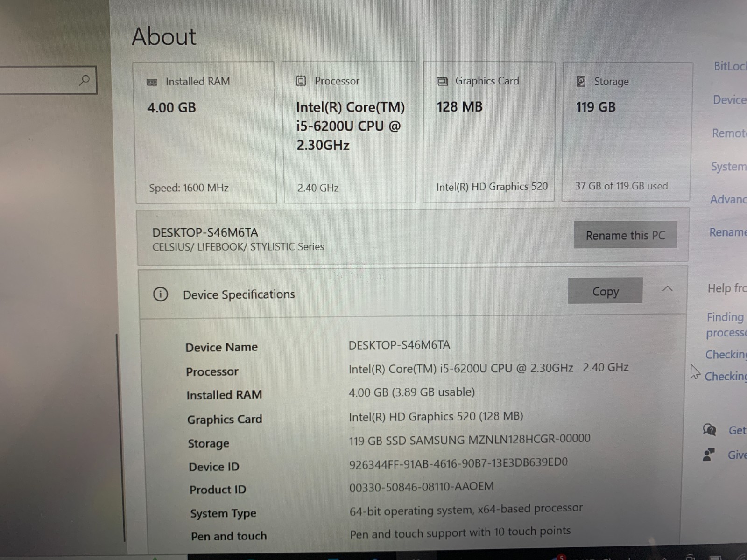747x560 pixels.
Task: Click the Device Name row label
Action: [221, 347]
